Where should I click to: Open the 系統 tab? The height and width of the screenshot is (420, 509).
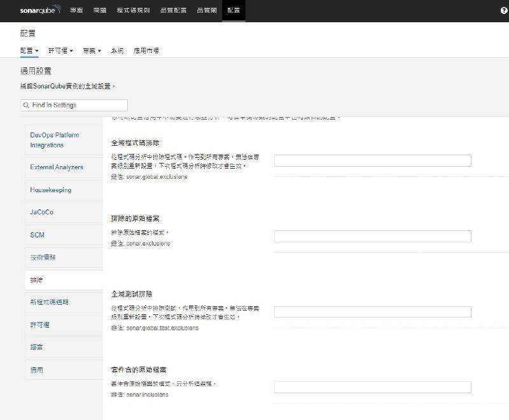click(x=117, y=50)
